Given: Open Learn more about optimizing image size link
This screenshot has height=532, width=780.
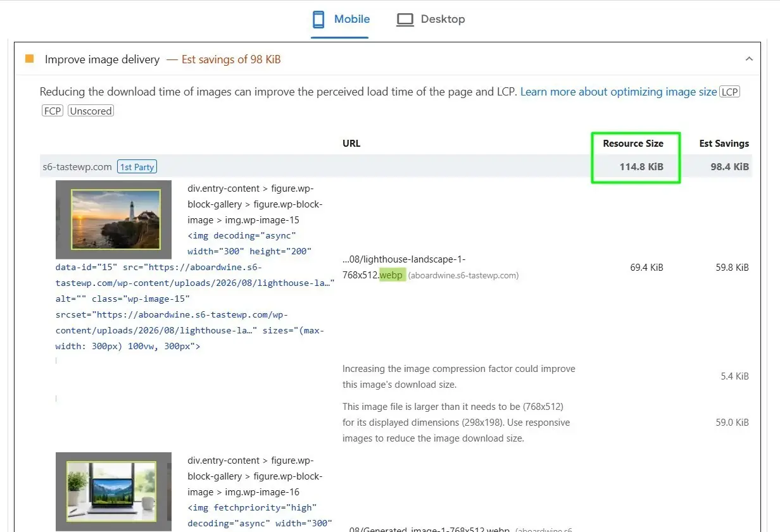Looking at the screenshot, I should [x=619, y=92].
